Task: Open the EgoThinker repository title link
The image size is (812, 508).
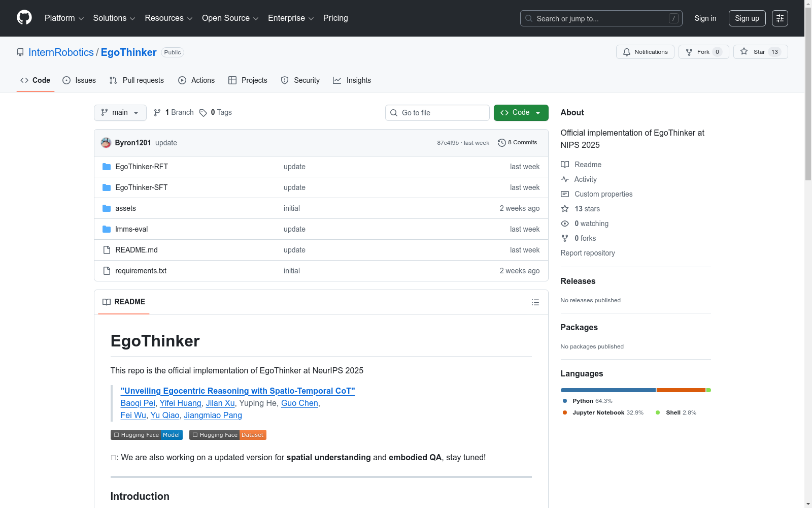Action: pyautogui.click(x=128, y=52)
